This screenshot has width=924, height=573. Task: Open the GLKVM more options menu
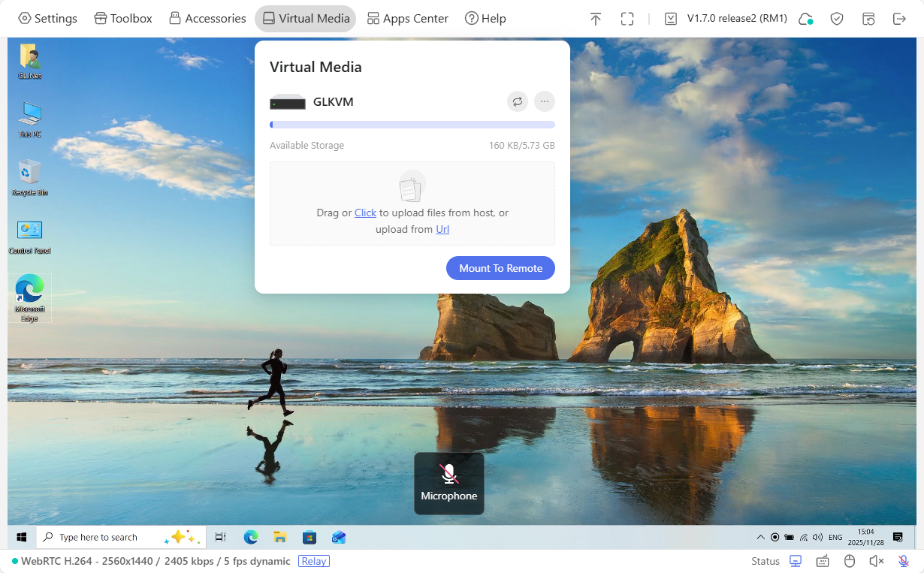pyautogui.click(x=544, y=101)
